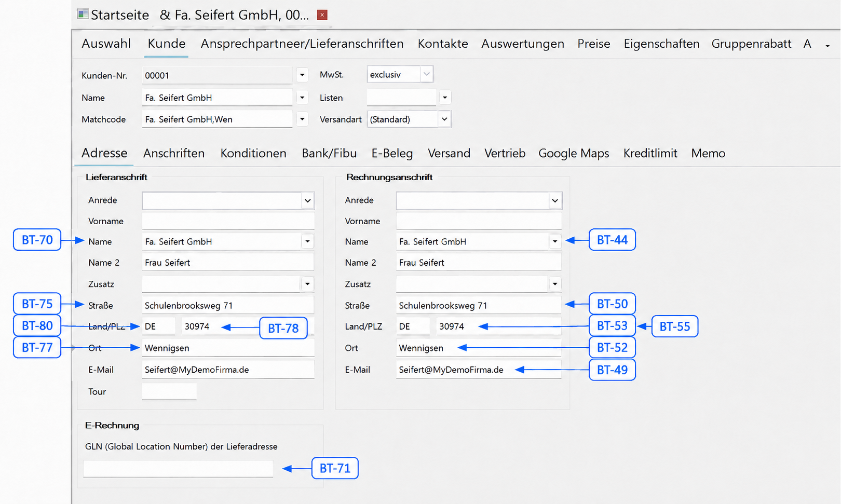Open Lieferanschrift Name dropdown arrow
The width and height of the screenshot is (841, 504).
pos(308,241)
